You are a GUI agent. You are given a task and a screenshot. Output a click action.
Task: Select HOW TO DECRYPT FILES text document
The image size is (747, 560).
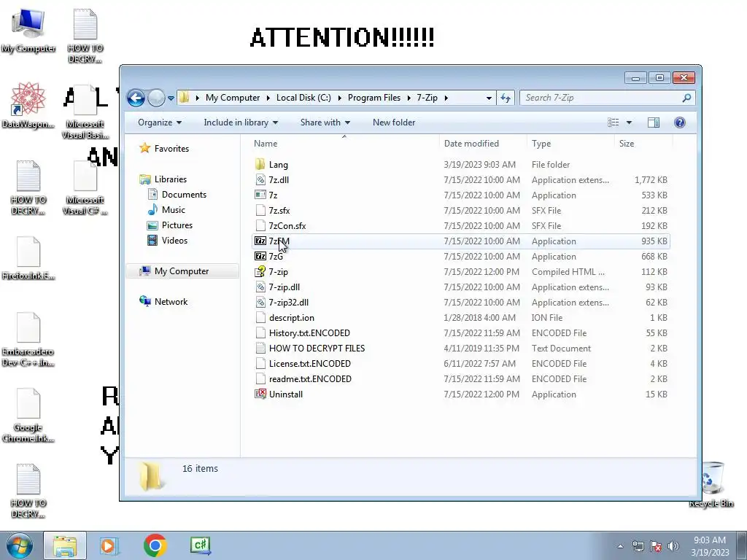pos(317,348)
